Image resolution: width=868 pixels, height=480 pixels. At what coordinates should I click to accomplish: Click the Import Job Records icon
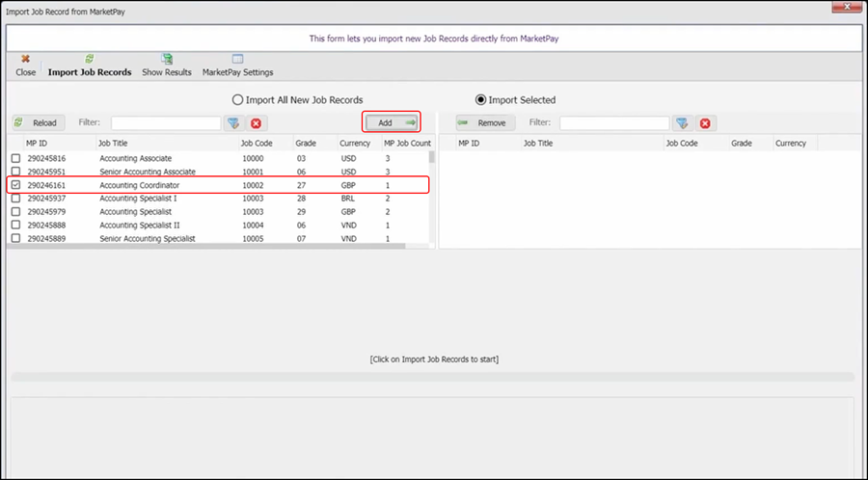click(90, 60)
